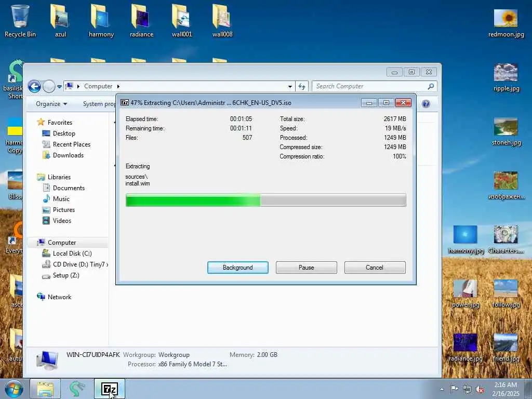Image resolution: width=532 pixels, height=399 pixels.
Task: Select the Characters image file on desktop
Action: (506, 240)
